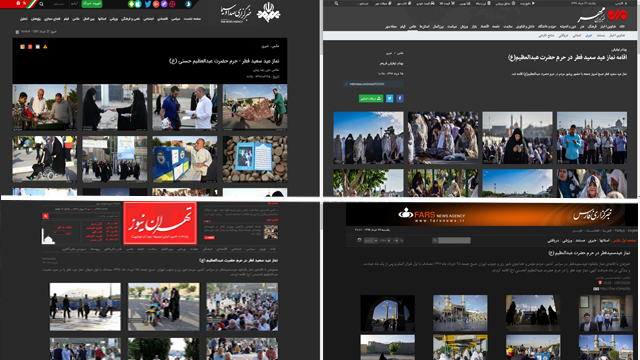640x360 pixels.
Task: Click the green button in the top-left header
Action: tap(92, 4)
